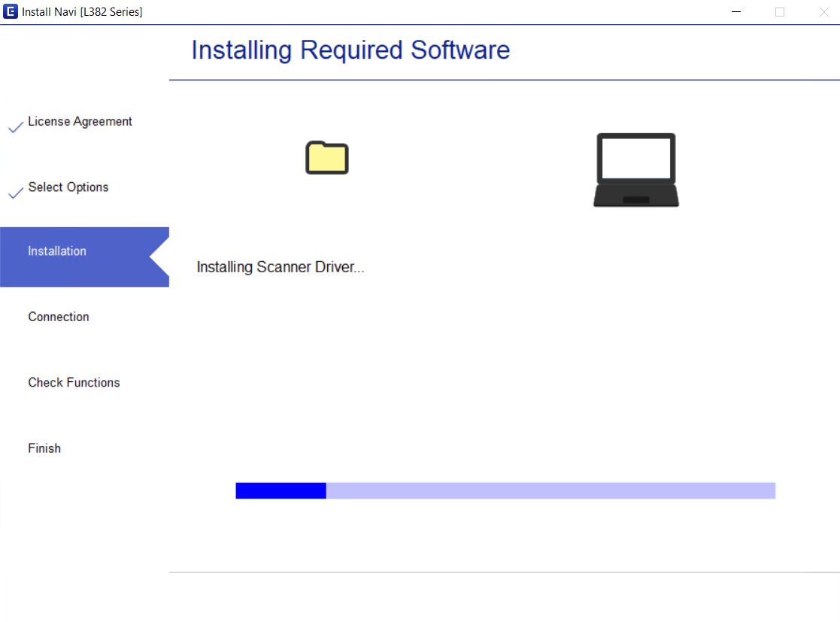Image resolution: width=840 pixels, height=622 pixels.
Task: Click the checkmark beside Select Options
Action: coord(15,193)
